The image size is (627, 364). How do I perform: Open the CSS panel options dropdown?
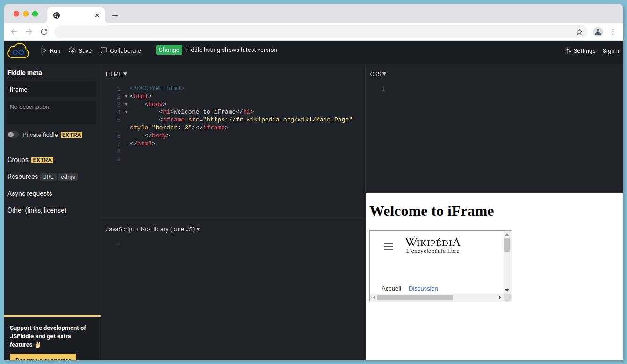tap(378, 74)
